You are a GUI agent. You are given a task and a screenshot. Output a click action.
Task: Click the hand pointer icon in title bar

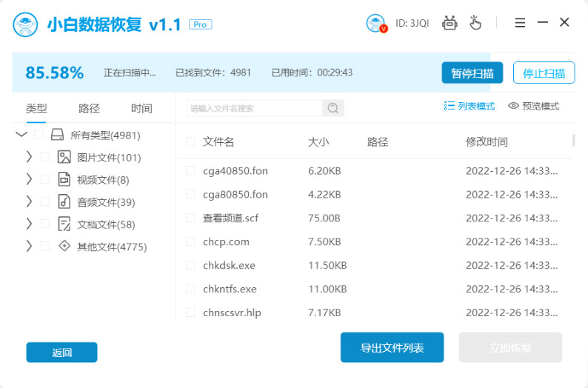pyautogui.click(x=475, y=23)
